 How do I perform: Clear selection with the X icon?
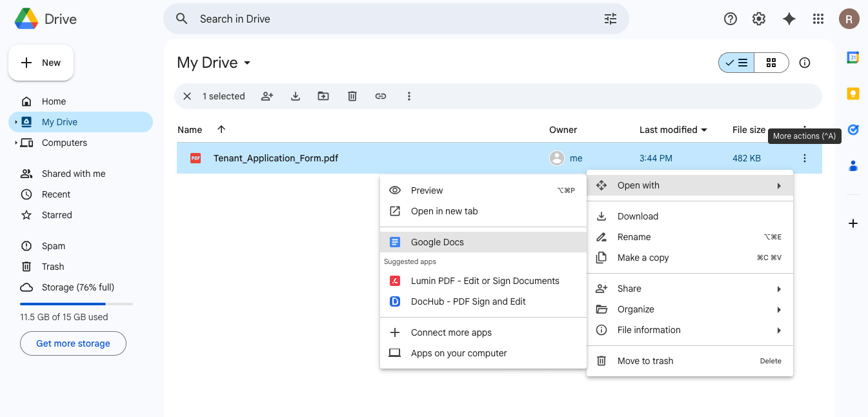(x=187, y=96)
